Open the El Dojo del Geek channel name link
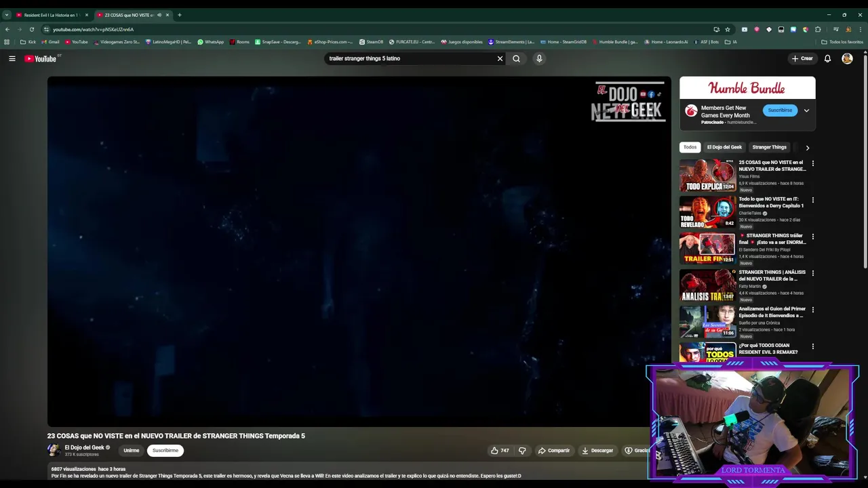The image size is (868, 488). 85,447
